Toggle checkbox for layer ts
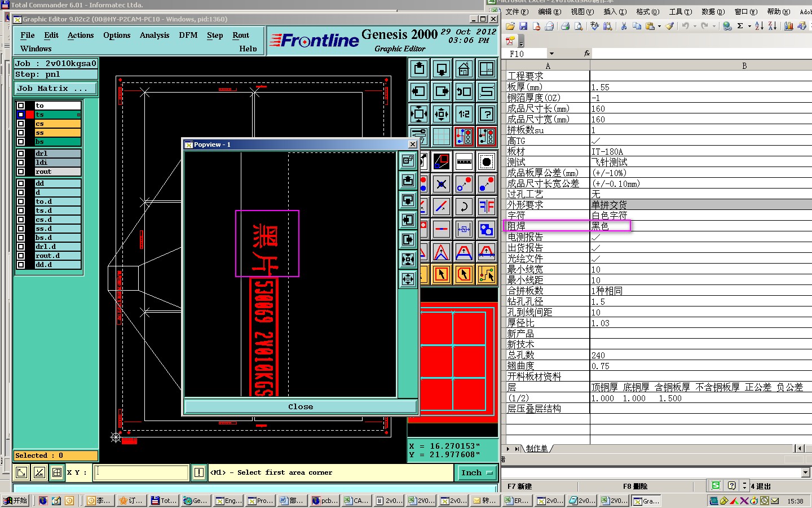 [x=21, y=115]
